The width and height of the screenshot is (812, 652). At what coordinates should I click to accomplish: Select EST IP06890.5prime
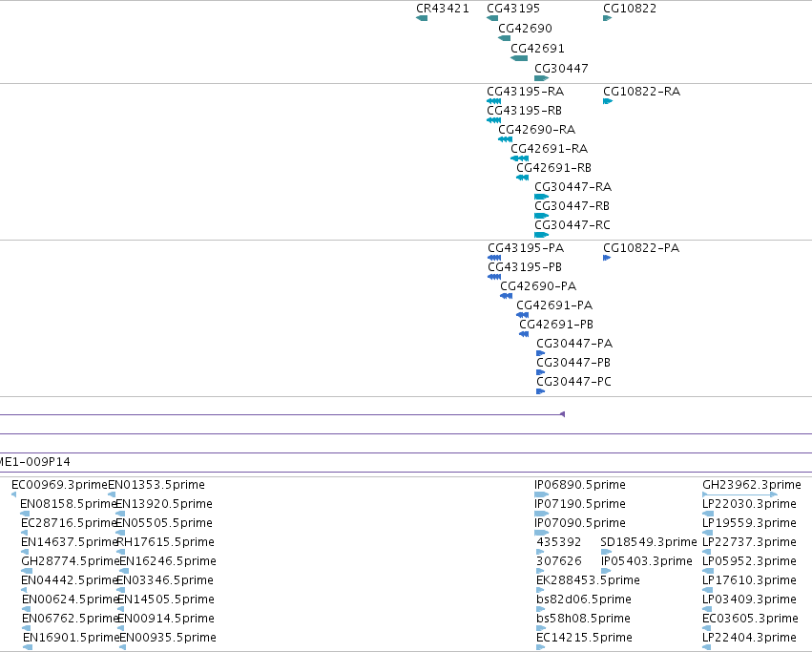(x=542, y=494)
